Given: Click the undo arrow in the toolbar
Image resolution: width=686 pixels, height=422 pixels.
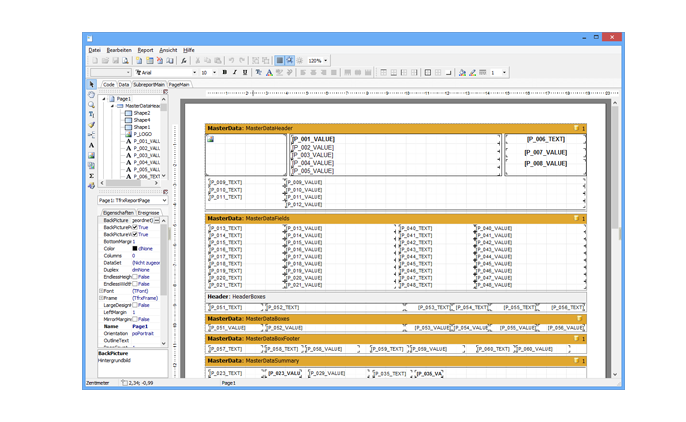Looking at the screenshot, I should tap(230, 61).
